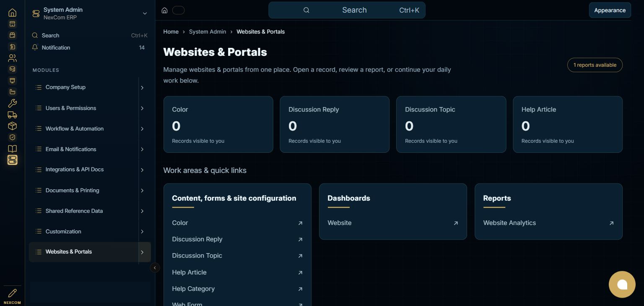
Task: Open the Help Article stat card
Action: pos(568,124)
